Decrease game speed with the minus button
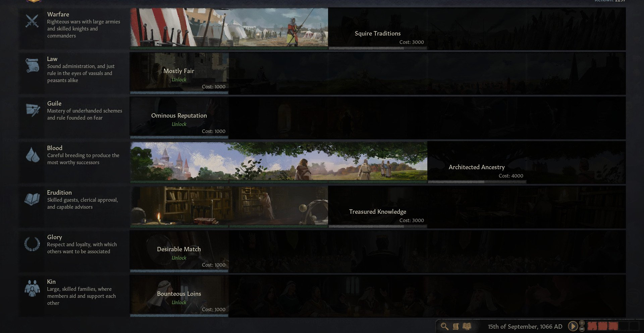644x333 pixels. [x=582, y=329]
